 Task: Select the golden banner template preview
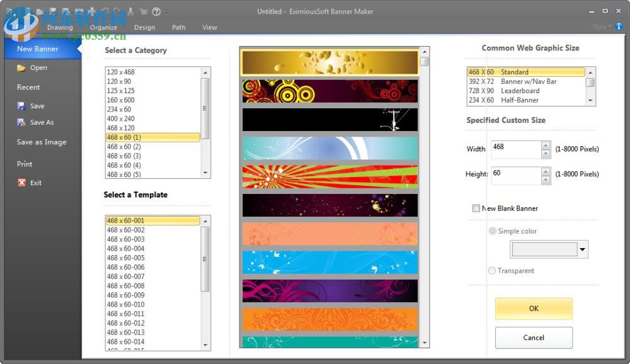(x=328, y=63)
